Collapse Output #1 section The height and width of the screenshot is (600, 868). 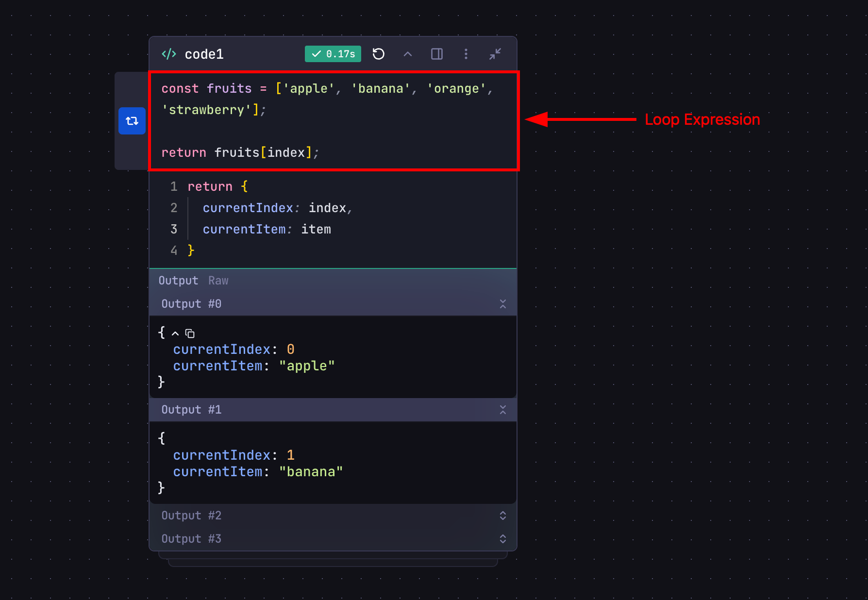[x=503, y=410]
